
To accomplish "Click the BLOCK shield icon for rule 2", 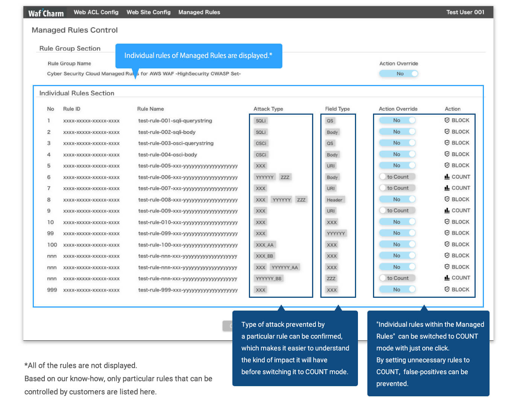I will [447, 132].
